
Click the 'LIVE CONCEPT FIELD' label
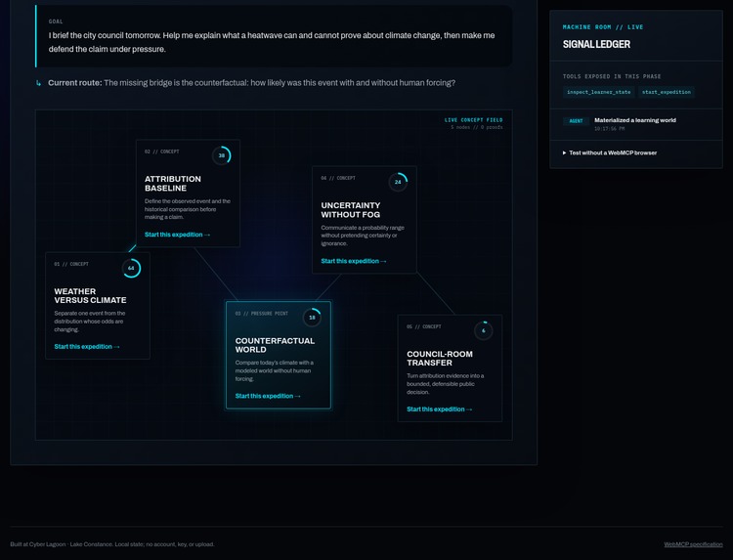(x=474, y=120)
